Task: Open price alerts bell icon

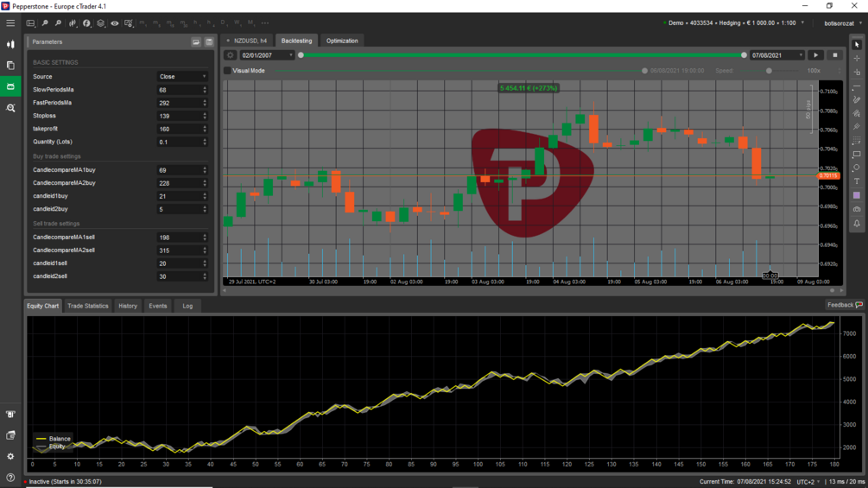Action: (857, 224)
